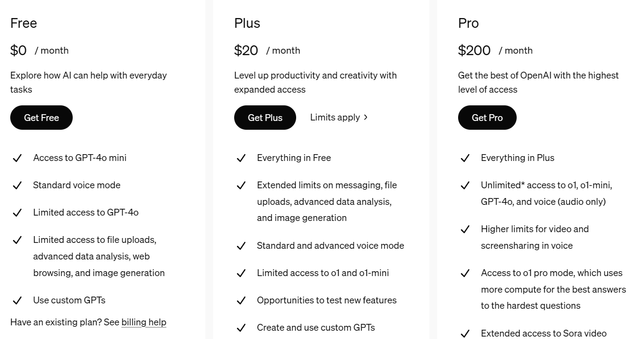Click checkmark next to Use custom GPTs
The height and width of the screenshot is (339, 644).
pos(17,300)
